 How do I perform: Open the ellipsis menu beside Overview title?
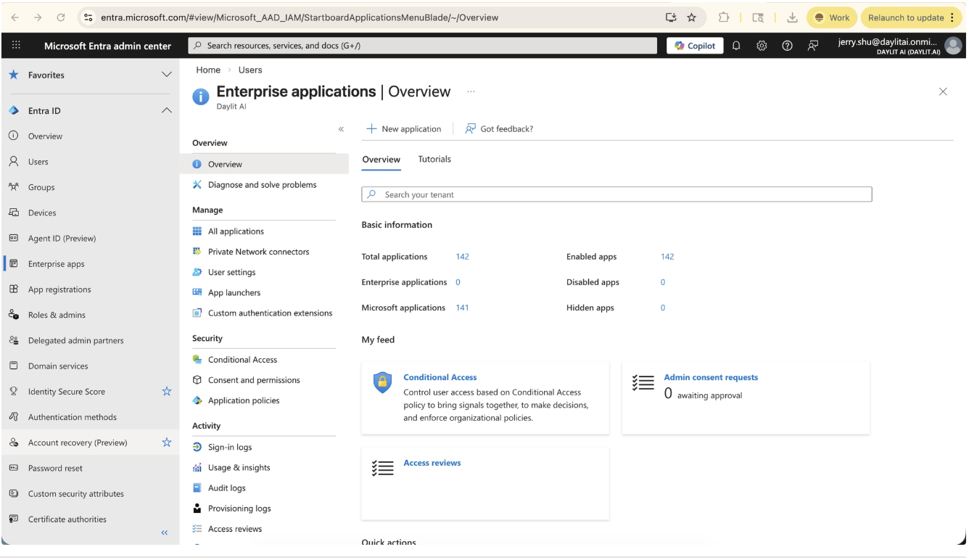click(471, 91)
